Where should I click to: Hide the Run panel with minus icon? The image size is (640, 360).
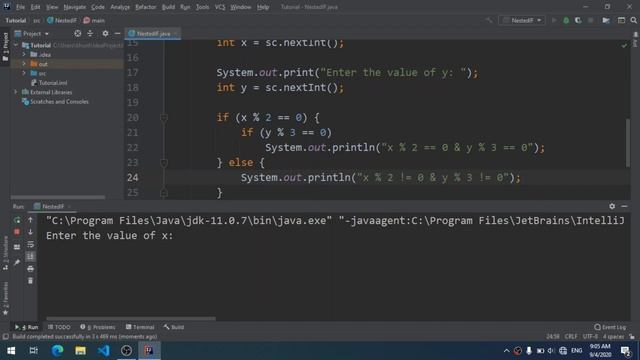[x=624, y=207]
